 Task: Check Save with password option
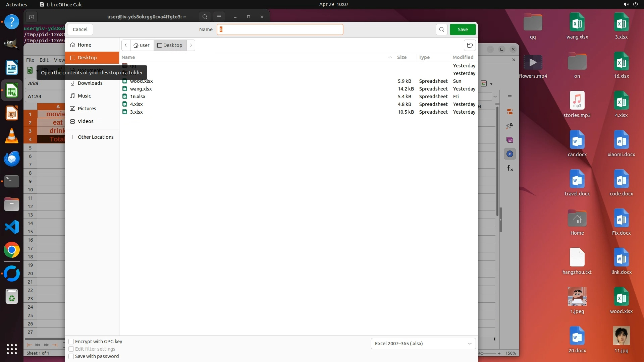[71, 356]
